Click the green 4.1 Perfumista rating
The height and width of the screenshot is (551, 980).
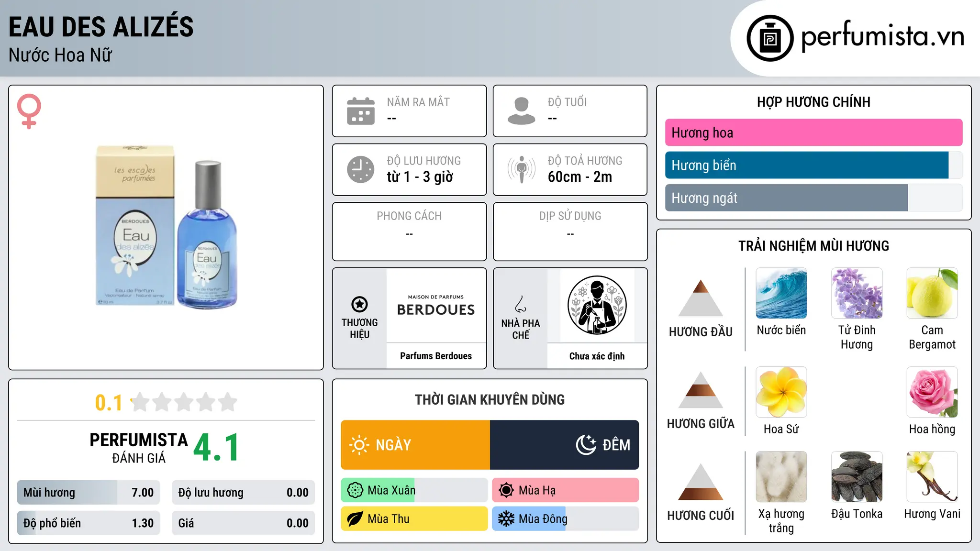pyautogui.click(x=216, y=448)
